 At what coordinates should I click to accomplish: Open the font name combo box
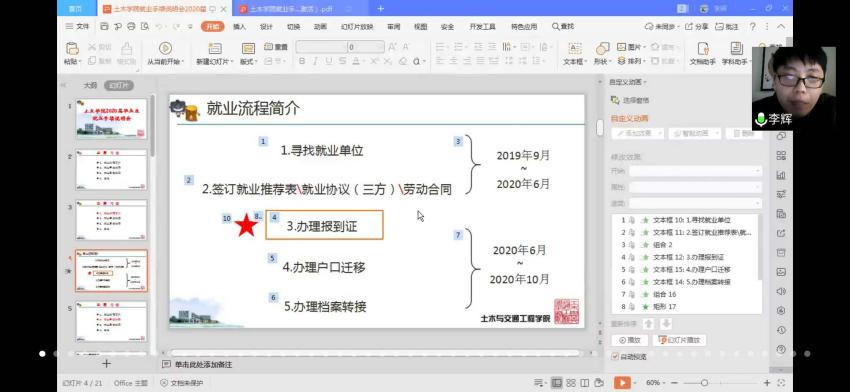click(321, 47)
